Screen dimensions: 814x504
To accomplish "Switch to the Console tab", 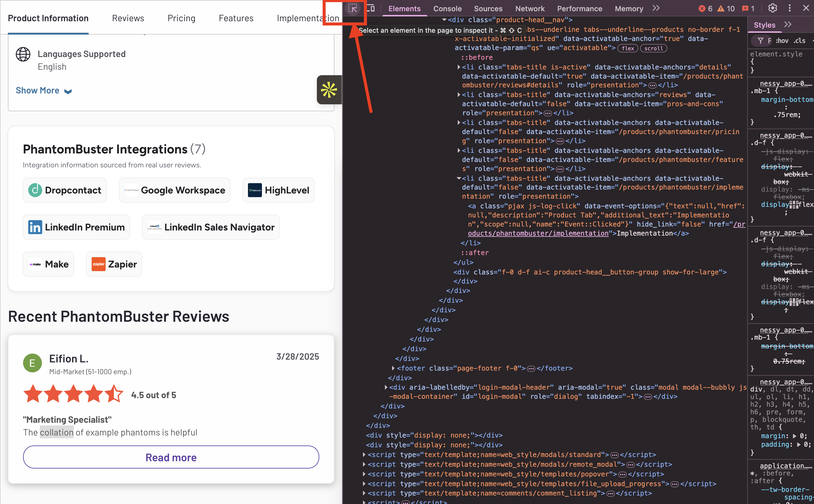I will point(447,9).
